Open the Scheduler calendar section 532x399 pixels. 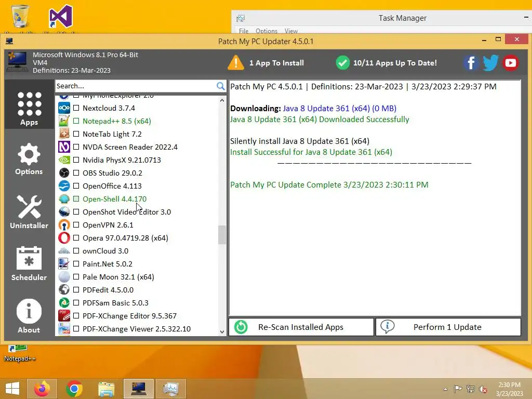(x=29, y=264)
